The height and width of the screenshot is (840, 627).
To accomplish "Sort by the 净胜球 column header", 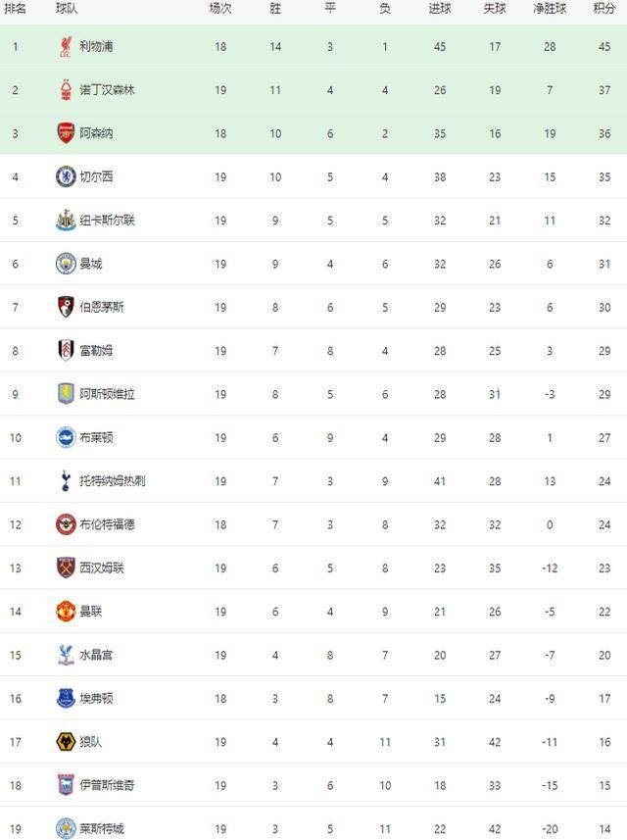I will coord(550,9).
